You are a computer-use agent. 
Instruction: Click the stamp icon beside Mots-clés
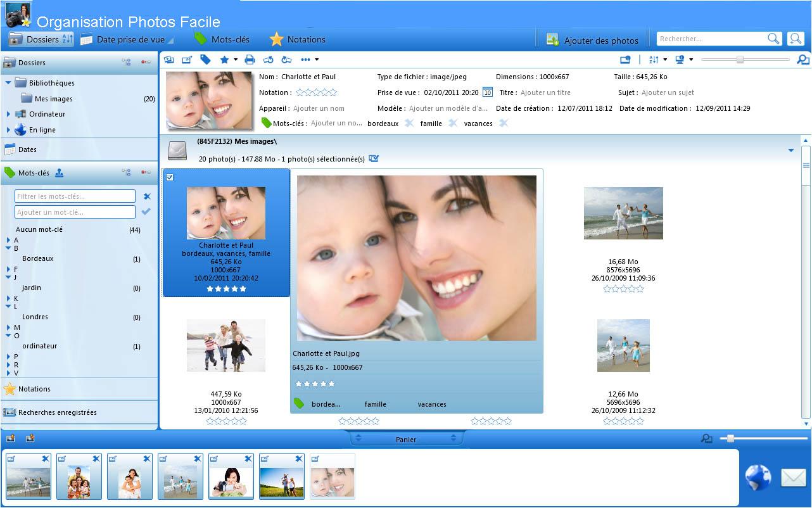point(59,172)
